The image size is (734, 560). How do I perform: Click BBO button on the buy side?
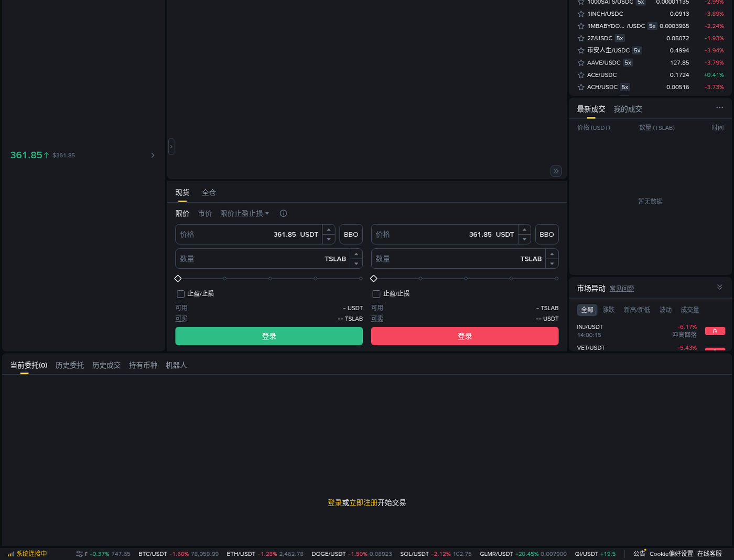click(x=351, y=234)
